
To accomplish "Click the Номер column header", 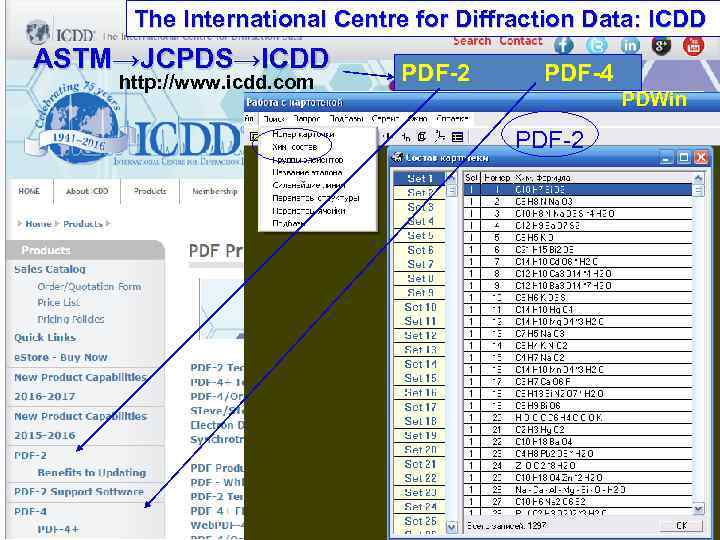I will click(x=496, y=178).
